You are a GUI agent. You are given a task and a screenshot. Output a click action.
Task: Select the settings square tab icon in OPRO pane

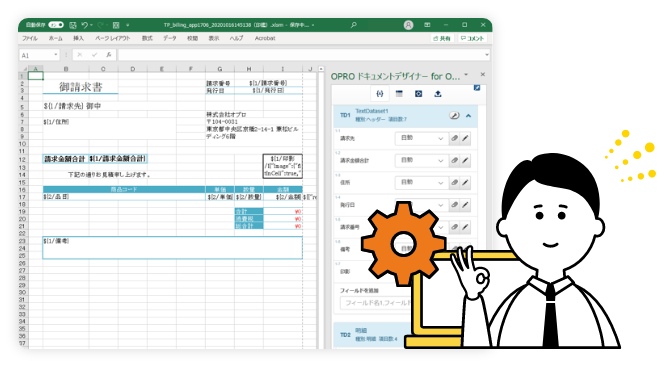pyautogui.click(x=418, y=94)
